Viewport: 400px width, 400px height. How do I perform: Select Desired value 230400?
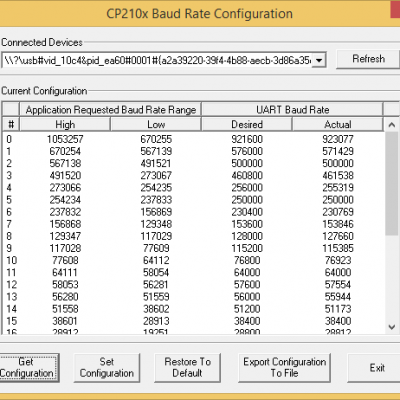tap(247, 212)
